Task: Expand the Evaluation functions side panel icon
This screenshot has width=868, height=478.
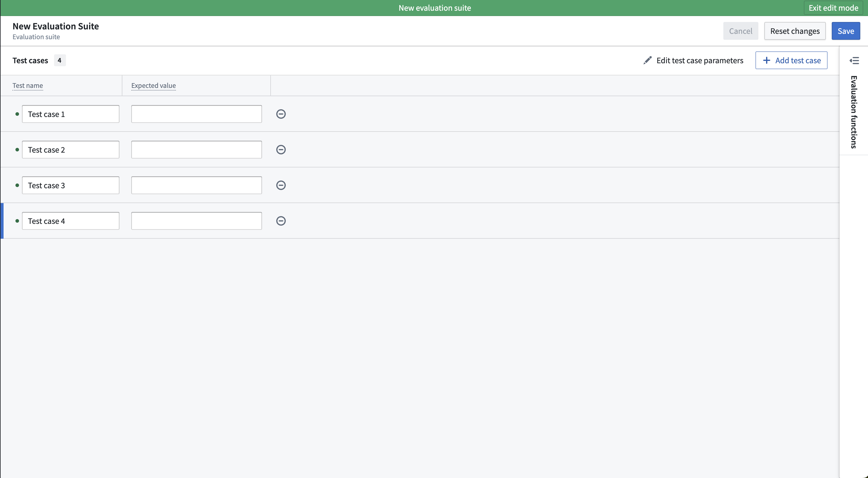Action: tap(854, 61)
